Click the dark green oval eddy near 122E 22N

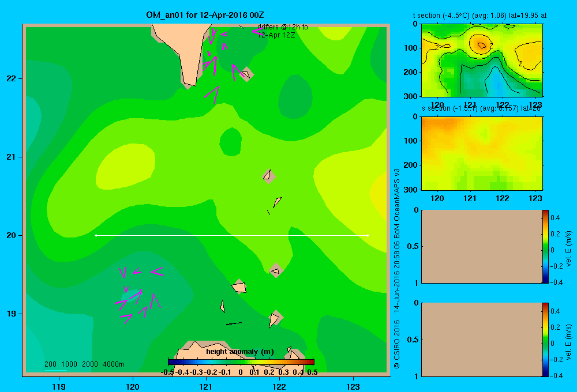point(295,97)
